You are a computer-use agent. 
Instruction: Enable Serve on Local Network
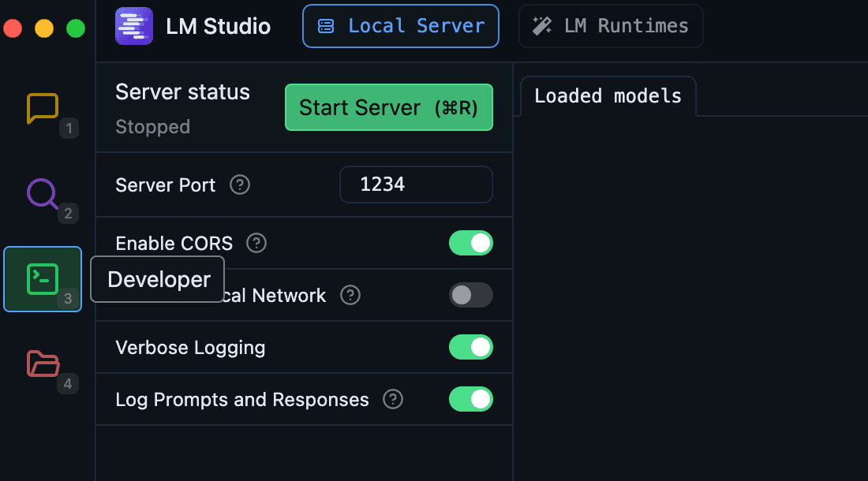pyautogui.click(x=470, y=295)
